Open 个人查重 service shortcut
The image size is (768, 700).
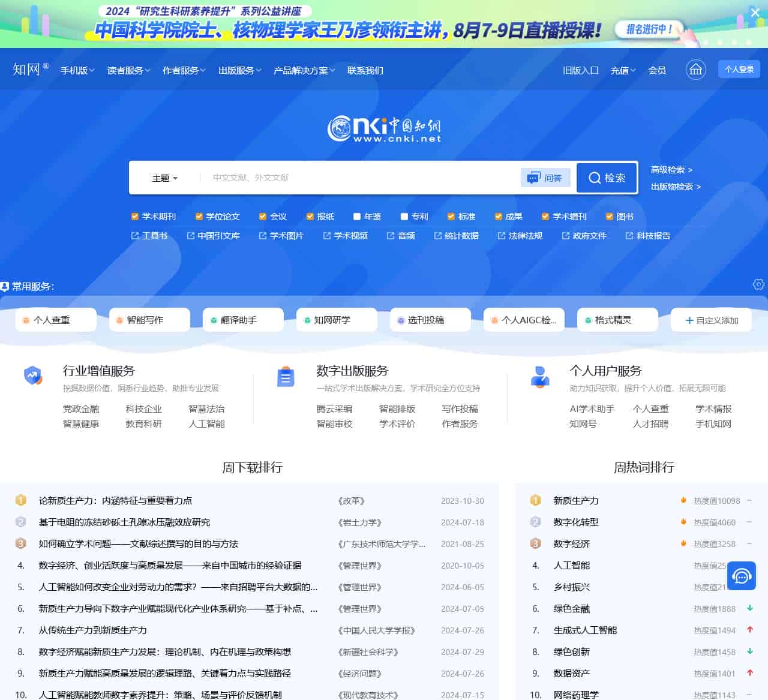coord(56,320)
